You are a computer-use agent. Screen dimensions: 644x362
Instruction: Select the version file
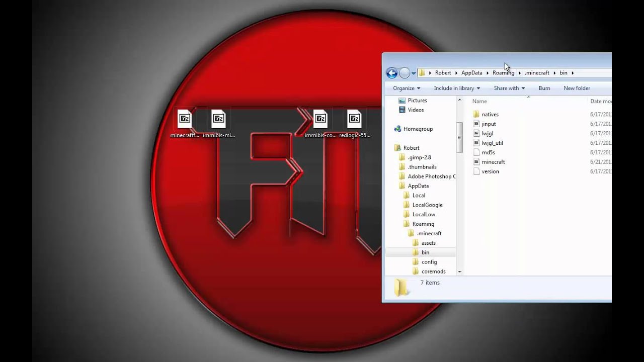point(486,171)
